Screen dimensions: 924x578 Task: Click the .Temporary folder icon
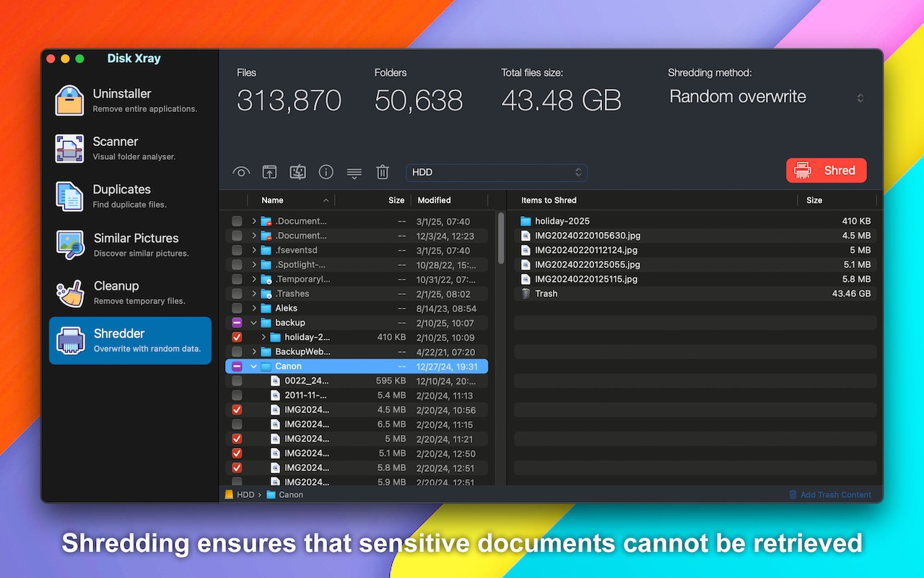[266, 280]
